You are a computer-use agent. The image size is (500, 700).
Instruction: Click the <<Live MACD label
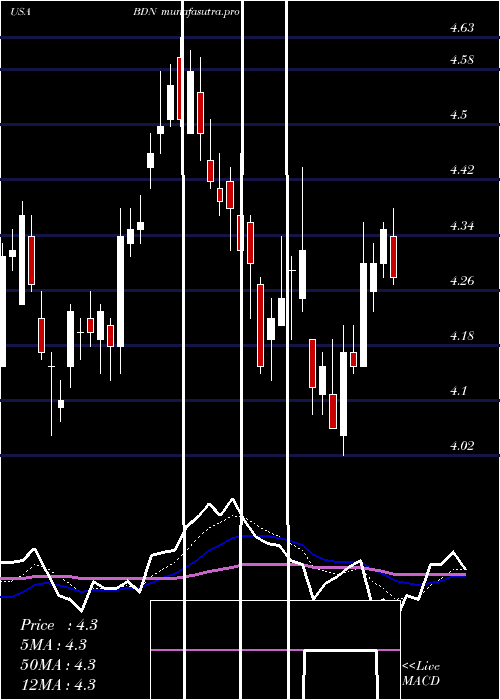click(x=421, y=674)
